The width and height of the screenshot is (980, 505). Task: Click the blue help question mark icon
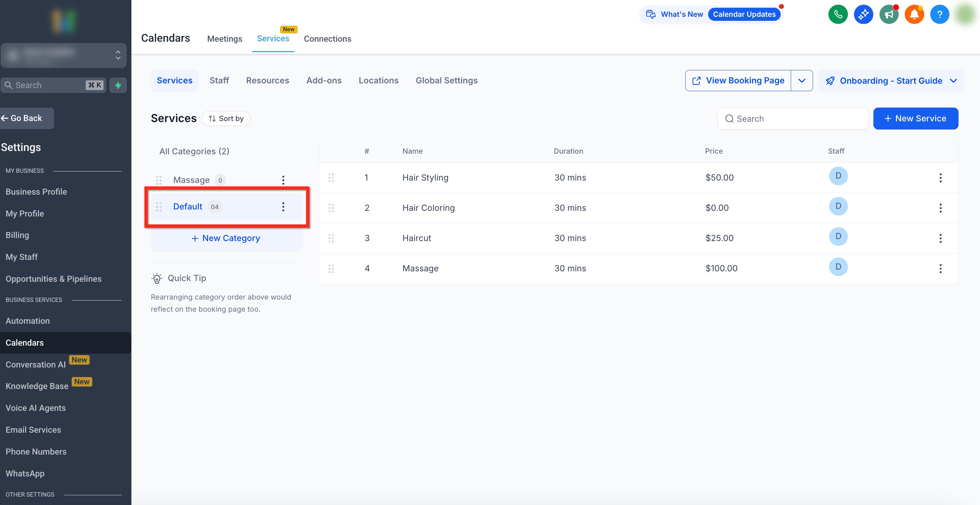tap(939, 14)
